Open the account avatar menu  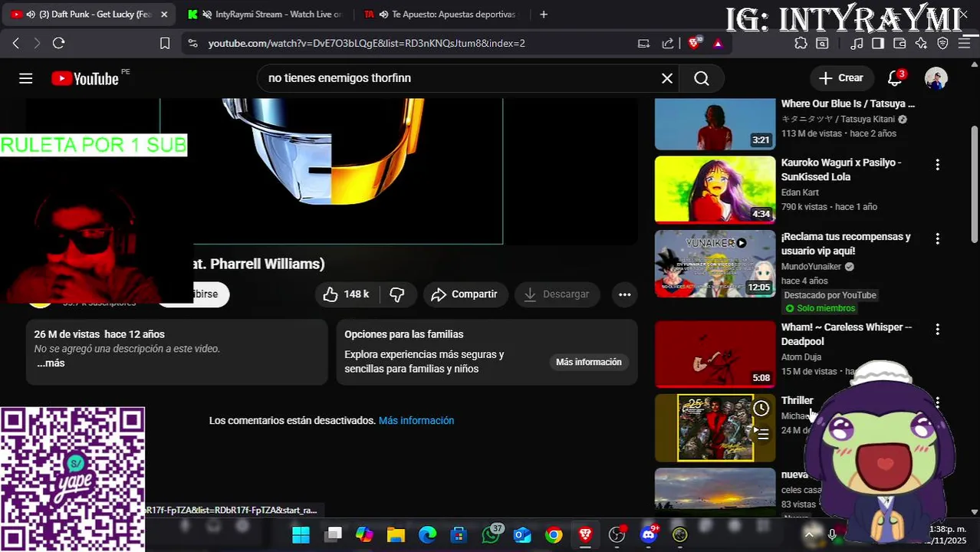pos(936,78)
